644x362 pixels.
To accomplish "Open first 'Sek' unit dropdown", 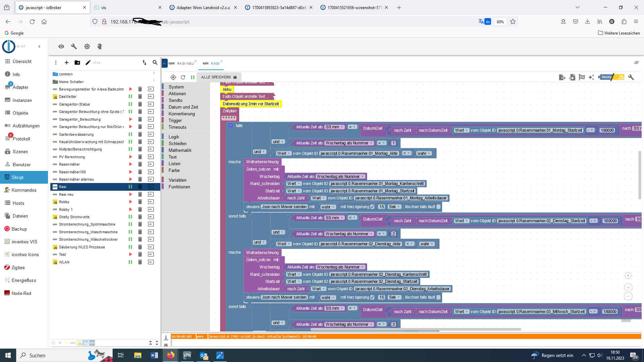I will [x=395, y=207].
